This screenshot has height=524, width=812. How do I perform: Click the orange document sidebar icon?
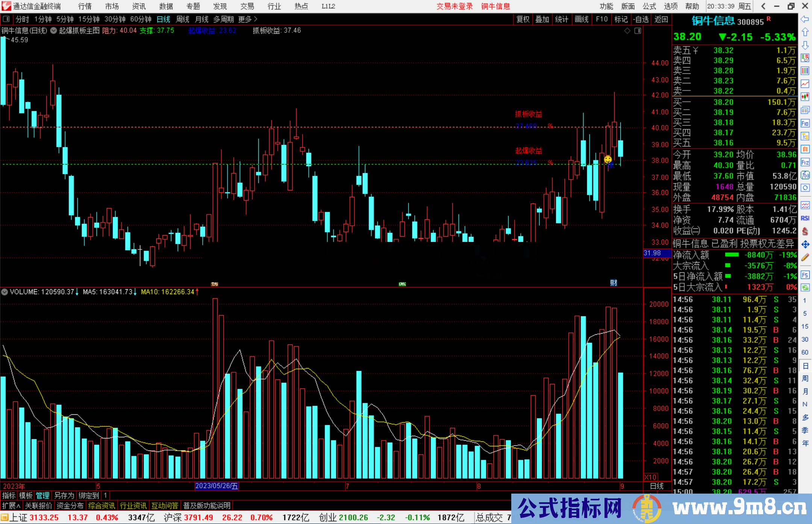click(x=805, y=149)
